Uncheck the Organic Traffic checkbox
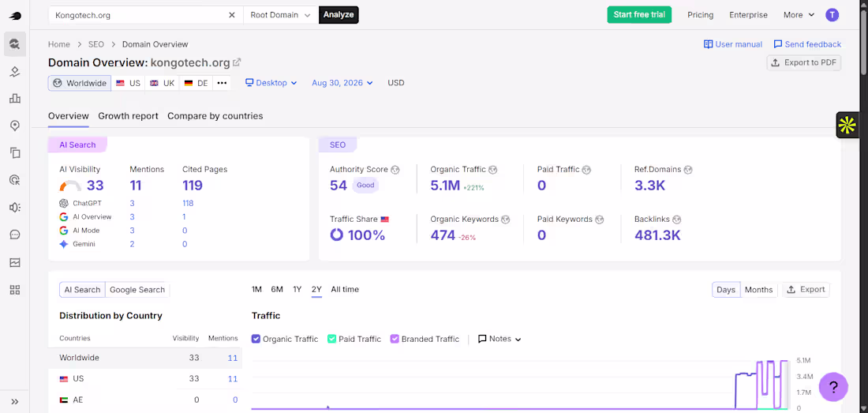The height and width of the screenshot is (413, 868). click(256, 339)
